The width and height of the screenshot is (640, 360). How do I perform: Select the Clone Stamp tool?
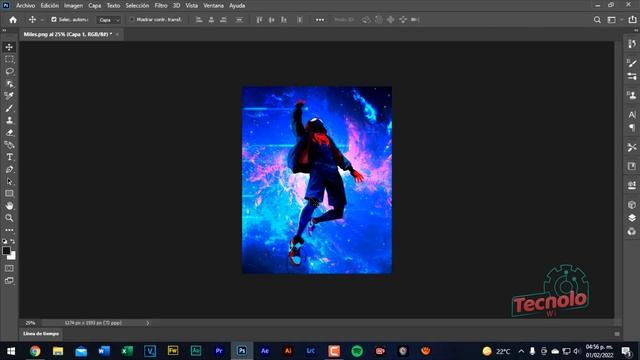click(9, 120)
